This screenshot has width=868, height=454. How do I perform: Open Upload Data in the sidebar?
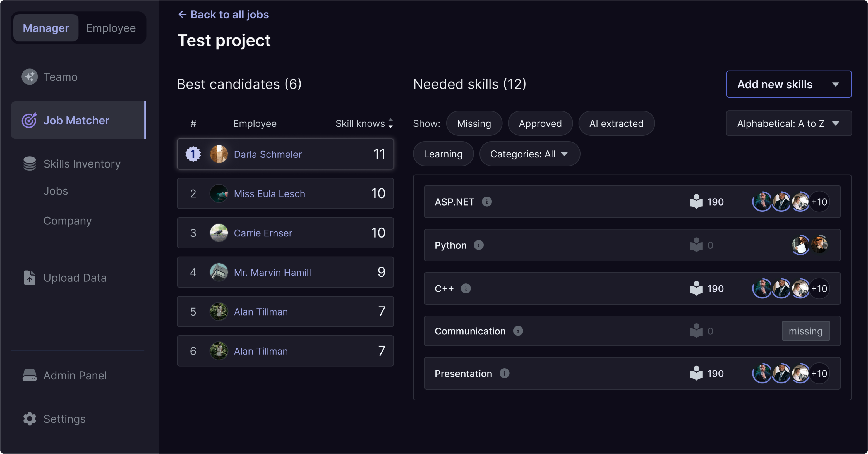pos(78,278)
